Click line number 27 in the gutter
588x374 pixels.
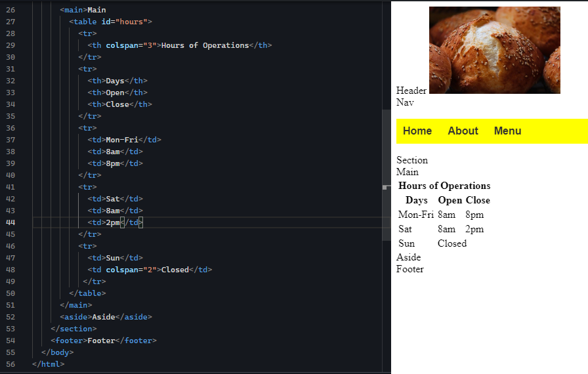click(10, 22)
